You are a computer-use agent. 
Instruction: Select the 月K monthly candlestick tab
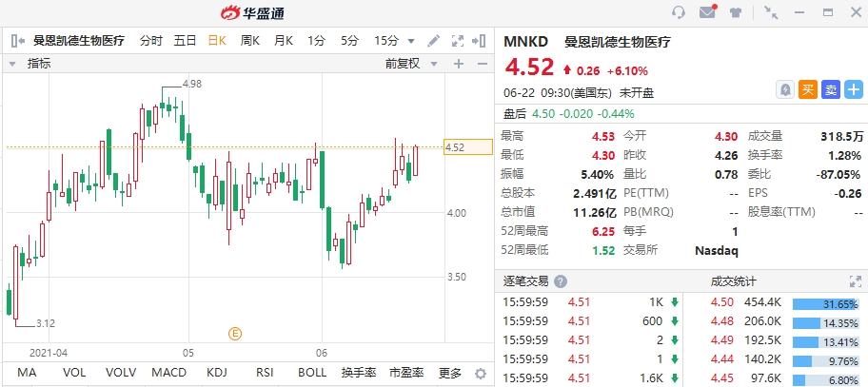tap(284, 40)
